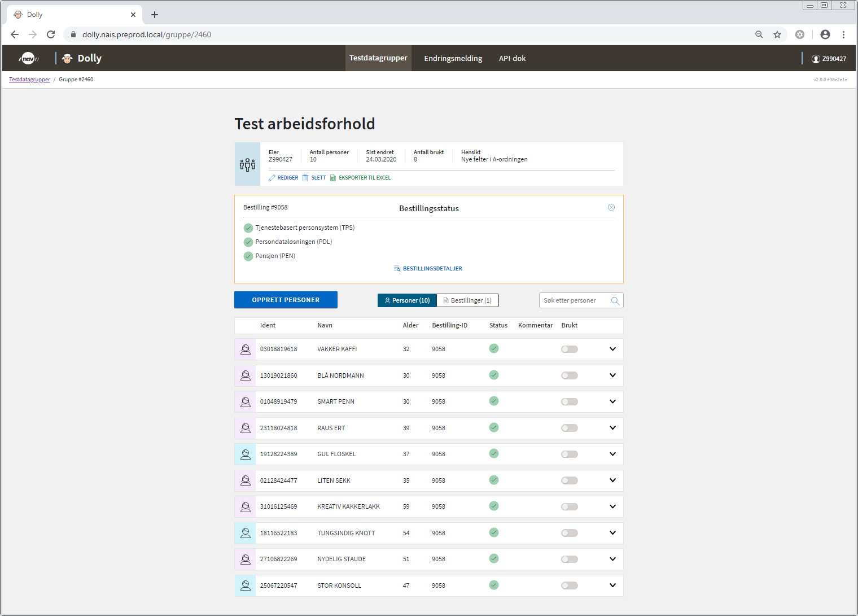Expand row for KREATIV KAKKERLAKK
Image resolution: width=858 pixels, height=616 pixels.
pyautogui.click(x=612, y=506)
